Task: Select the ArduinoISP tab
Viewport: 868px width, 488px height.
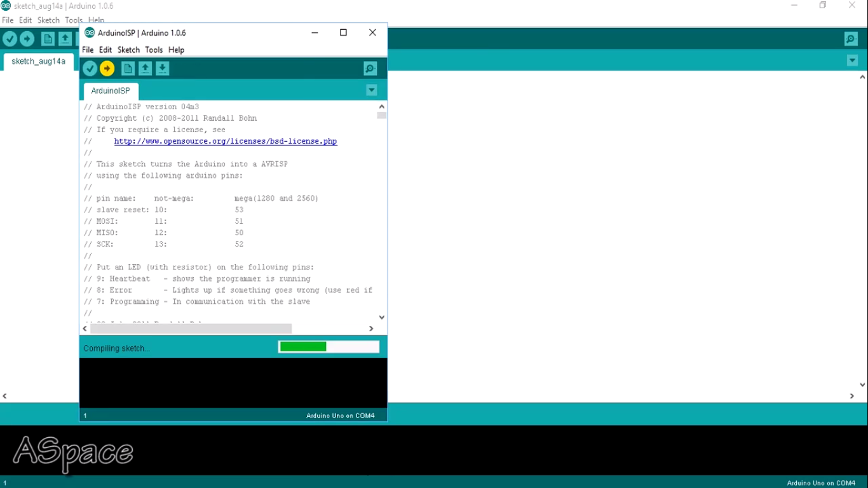Action: (x=111, y=91)
